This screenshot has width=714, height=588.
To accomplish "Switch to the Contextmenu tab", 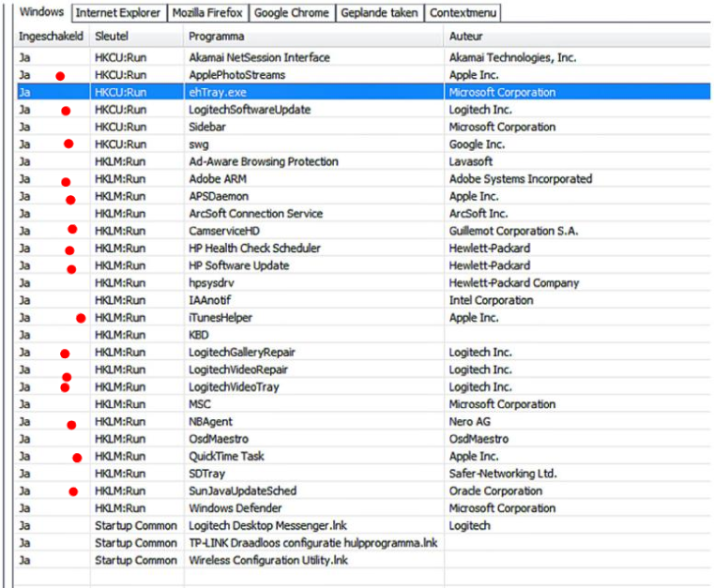I will tap(463, 13).
